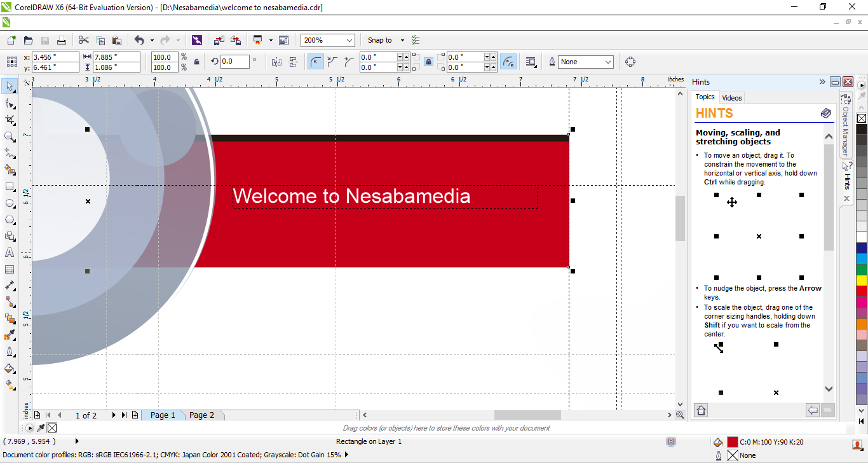The height and width of the screenshot is (463, 868).
Task: Open the Videos tab in Hints
Action: pos(732,97)
